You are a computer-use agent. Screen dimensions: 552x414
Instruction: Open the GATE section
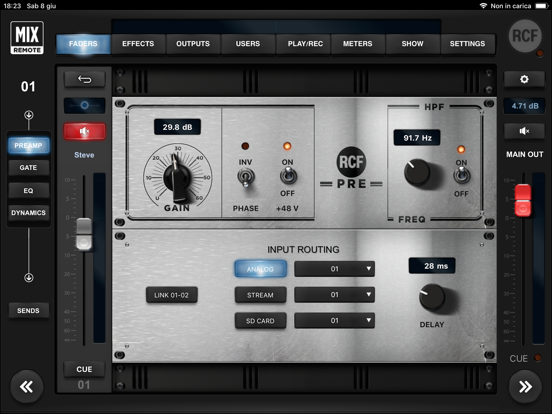(x=29, y=168)
